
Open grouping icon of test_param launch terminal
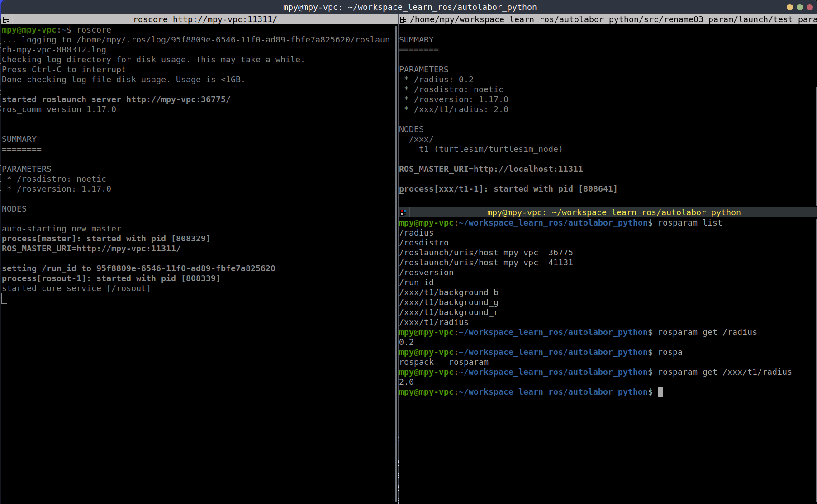click(x=403, y=19)
